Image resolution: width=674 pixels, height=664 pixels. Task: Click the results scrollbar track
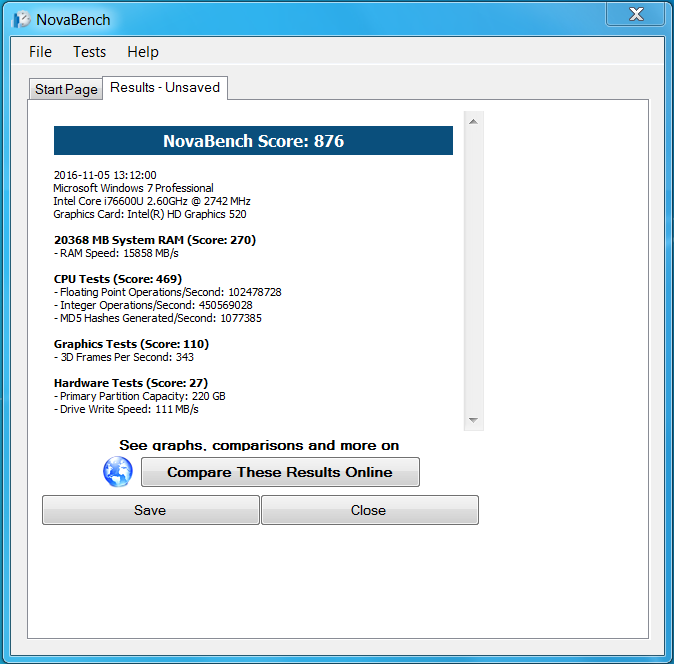pos(473,270)
